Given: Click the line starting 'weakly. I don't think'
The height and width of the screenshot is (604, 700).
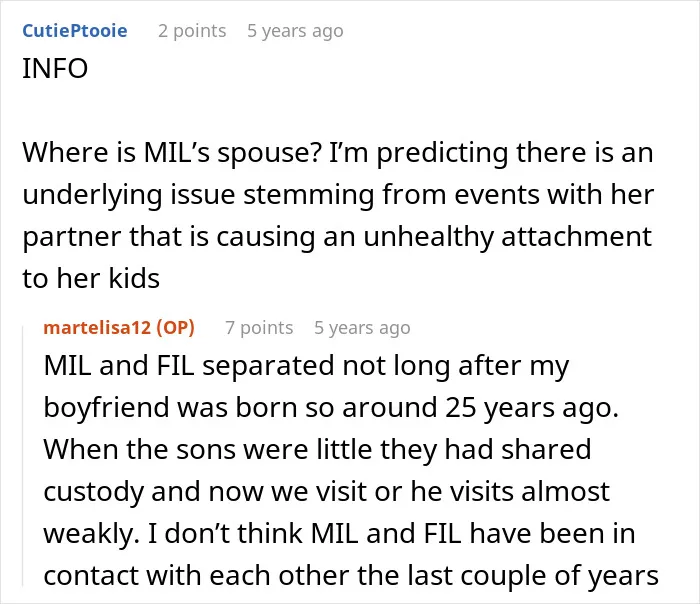Looking at the screenshot, I should point(339,534).
